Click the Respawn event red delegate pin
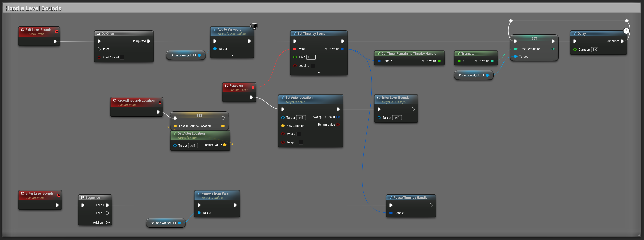 tap(253, 87)
